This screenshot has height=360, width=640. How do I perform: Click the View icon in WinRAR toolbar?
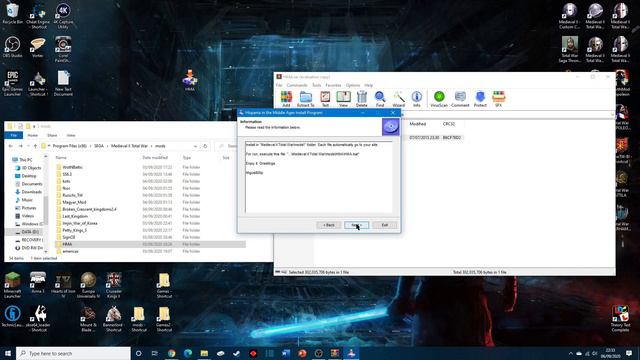[x=343, y=99]
